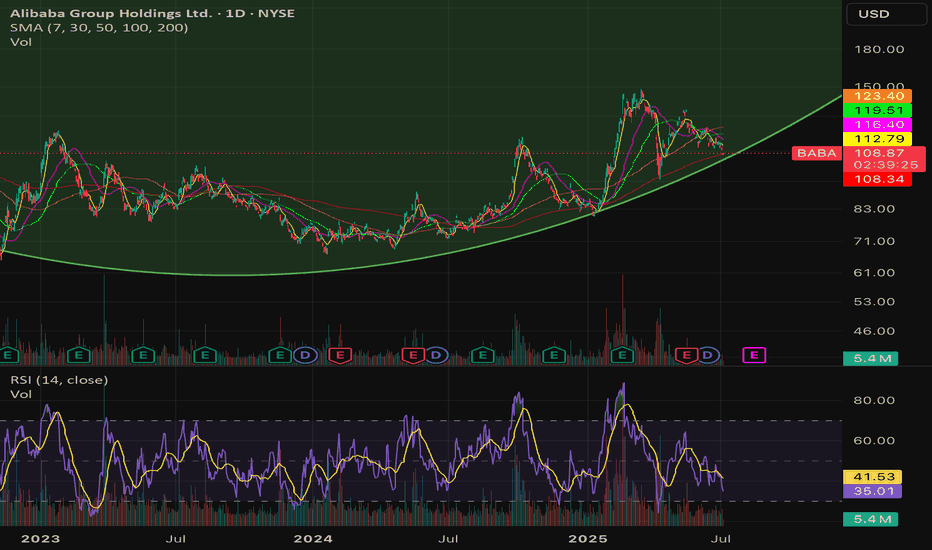932x550 pixels.
Task: Click the green E marker right after 2023 label
Action: (78, 356)
